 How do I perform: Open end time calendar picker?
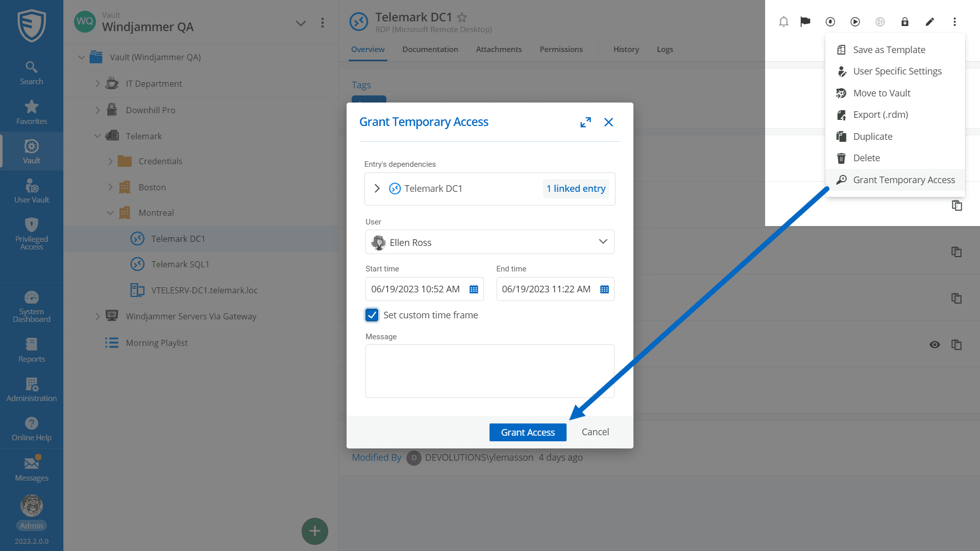click(604, 289)
